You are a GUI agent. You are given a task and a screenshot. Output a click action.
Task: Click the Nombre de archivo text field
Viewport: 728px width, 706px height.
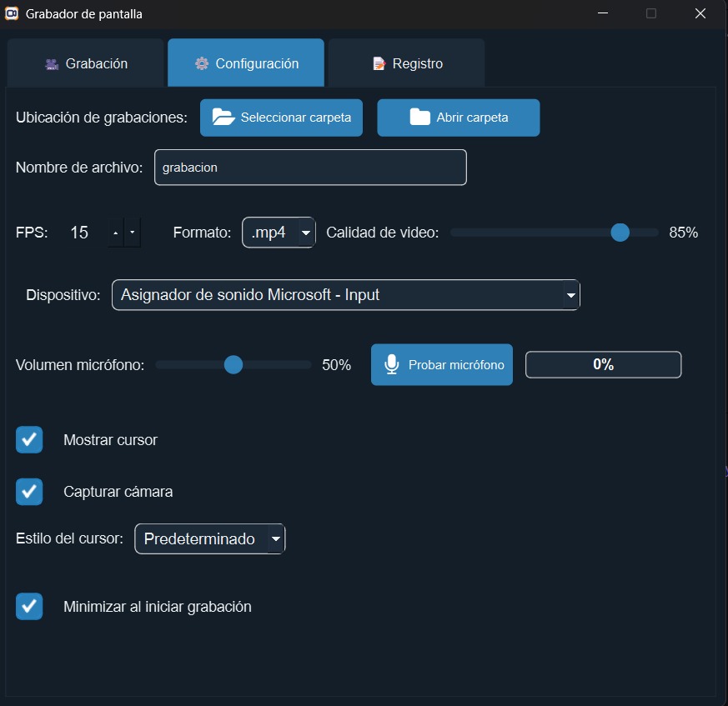tap(310, 168)
